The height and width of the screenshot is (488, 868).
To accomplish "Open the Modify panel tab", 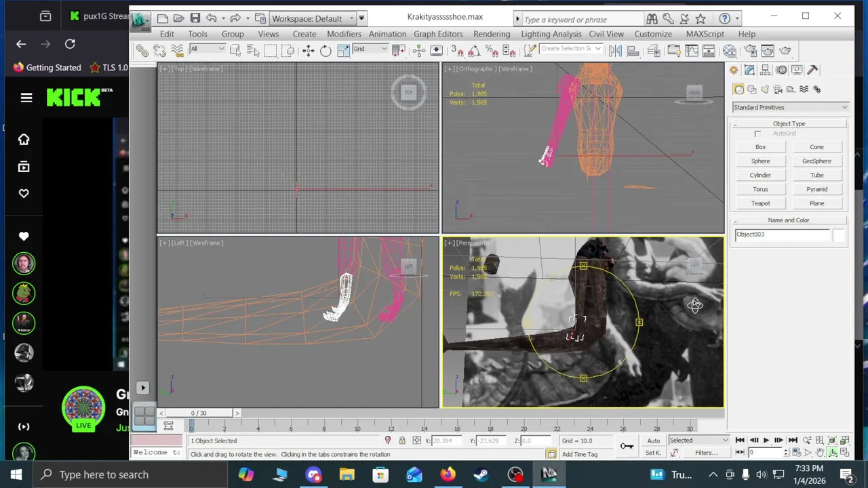I will (749, 70).
